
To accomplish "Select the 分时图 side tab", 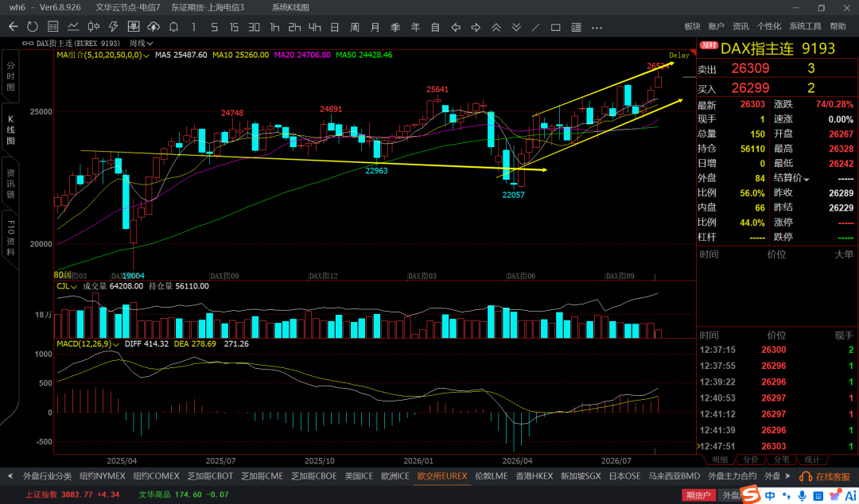I will (x=10, y=76).
